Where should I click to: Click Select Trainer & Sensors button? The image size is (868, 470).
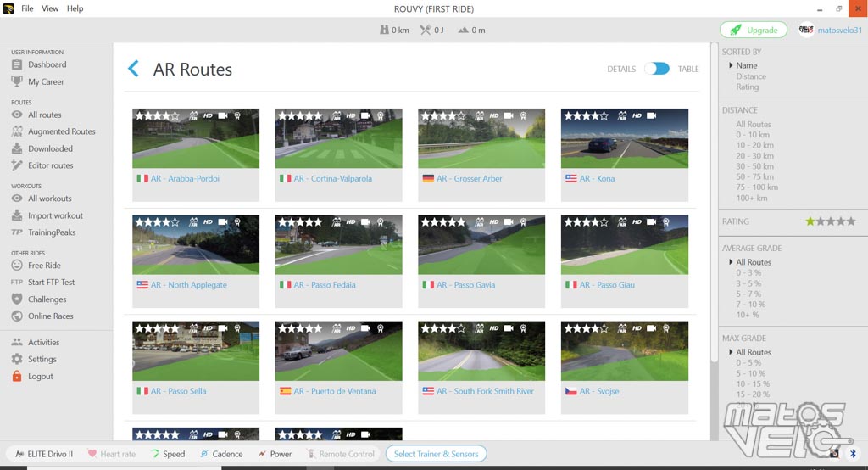point(437,454)
